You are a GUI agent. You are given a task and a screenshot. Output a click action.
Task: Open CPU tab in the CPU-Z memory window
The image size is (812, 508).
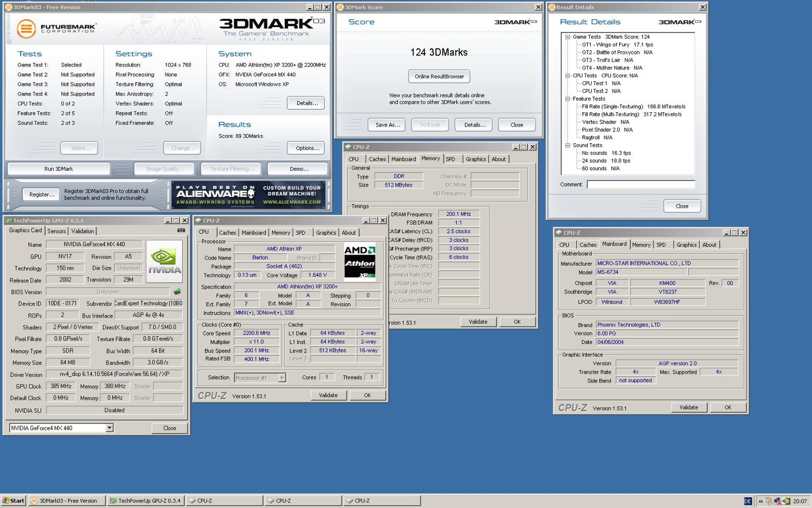click(x=354, y=159)
